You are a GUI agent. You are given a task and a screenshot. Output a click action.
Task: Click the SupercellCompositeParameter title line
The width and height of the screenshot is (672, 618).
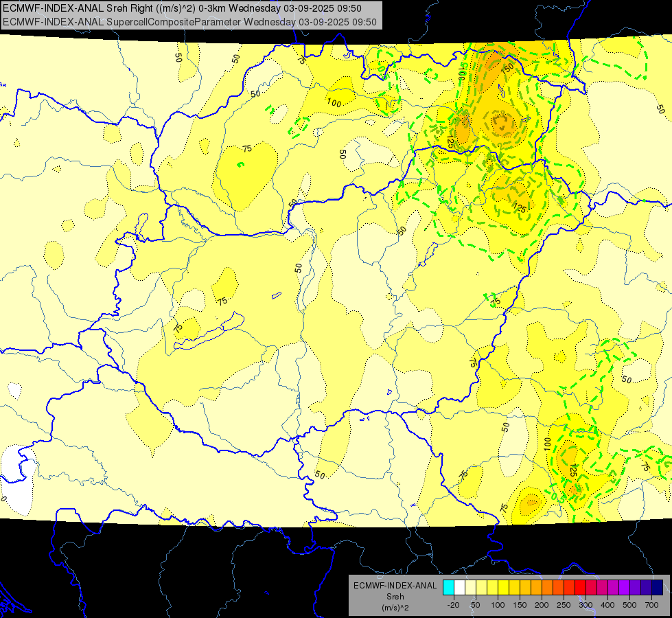pos(190,22)
